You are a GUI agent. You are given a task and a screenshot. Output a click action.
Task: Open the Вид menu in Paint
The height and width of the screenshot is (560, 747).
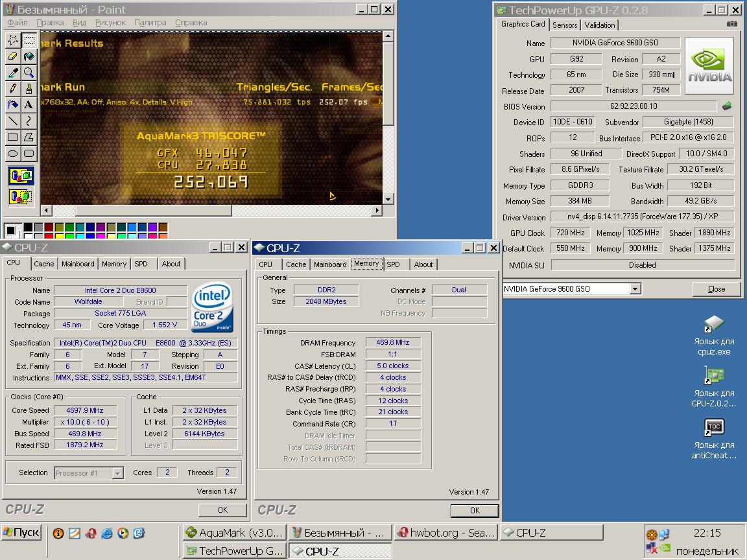[x=80, y=23]
